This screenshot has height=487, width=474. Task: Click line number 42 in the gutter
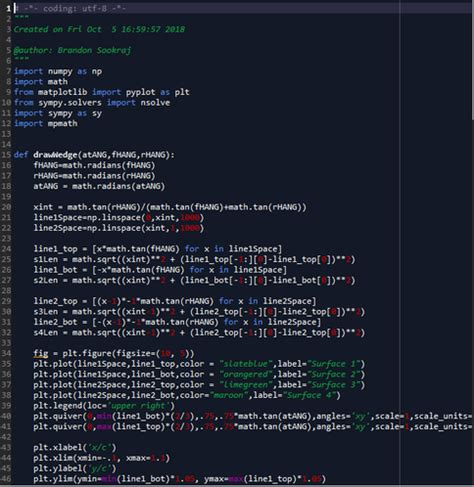[6, 437]
